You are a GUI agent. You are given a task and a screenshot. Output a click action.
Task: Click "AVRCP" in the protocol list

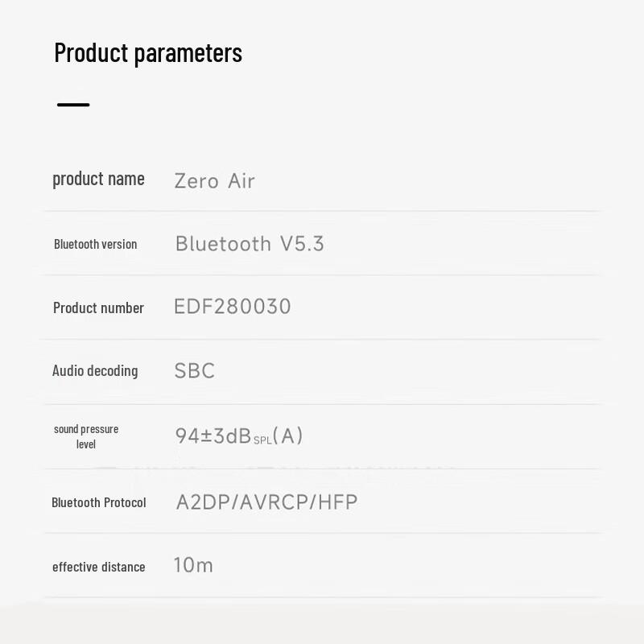275,502
